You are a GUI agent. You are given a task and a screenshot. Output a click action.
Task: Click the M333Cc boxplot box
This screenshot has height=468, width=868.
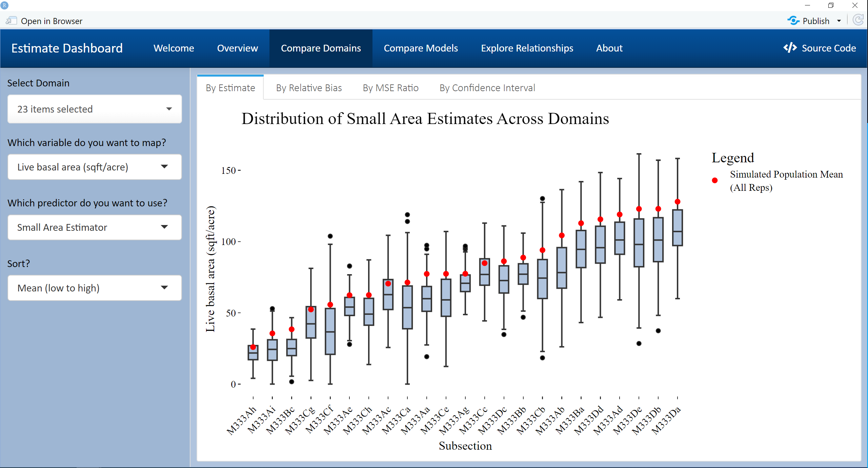[484, 272]
